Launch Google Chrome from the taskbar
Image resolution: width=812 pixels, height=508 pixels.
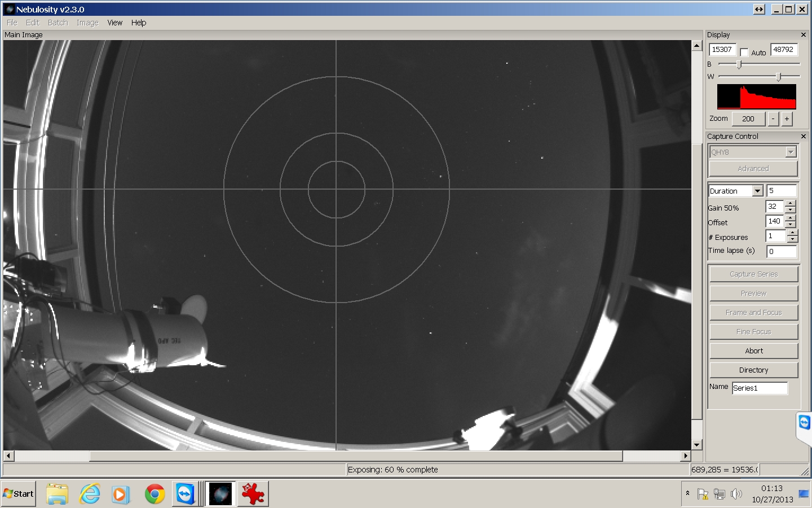point(155,494)
